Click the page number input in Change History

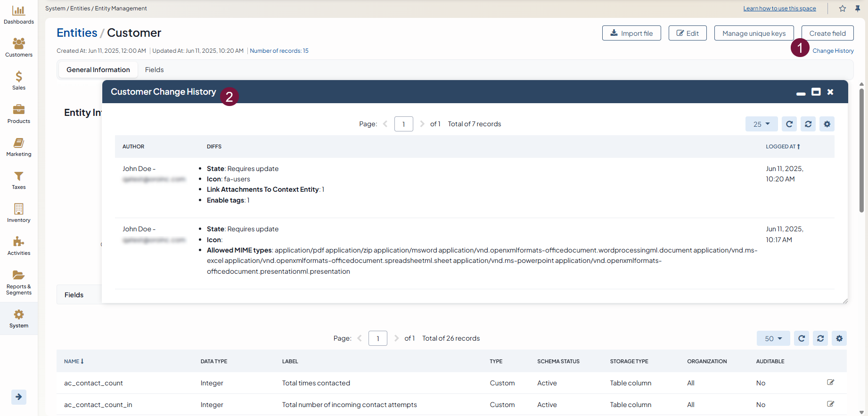coord(403,124)
